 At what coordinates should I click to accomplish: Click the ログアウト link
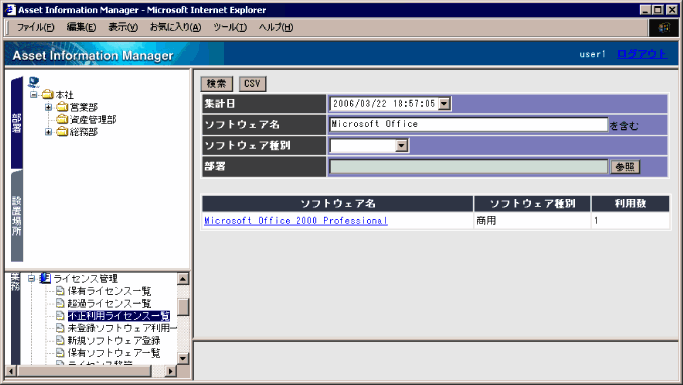[x=642, y=54]
